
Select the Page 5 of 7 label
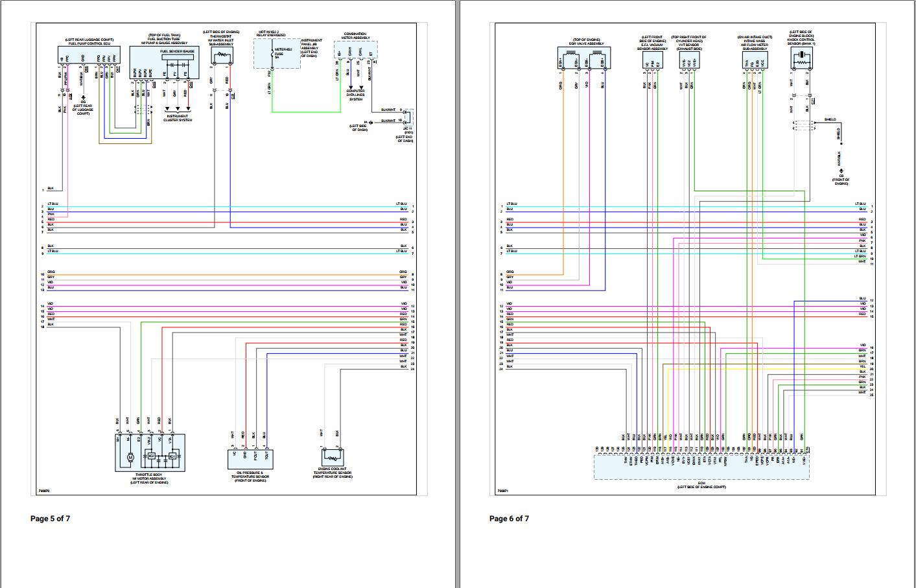[x=49, y=518]
